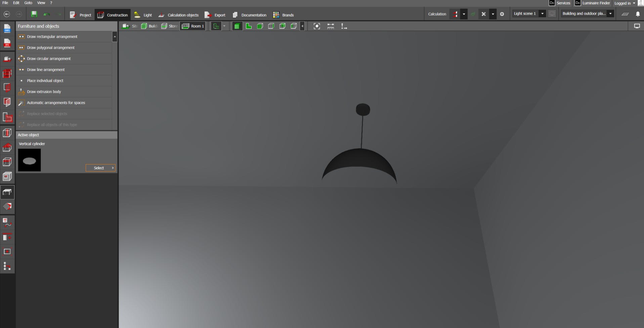Click the Vertical cylinder thumbnail preview
The image size is (644, 328).
coord(29,160)
